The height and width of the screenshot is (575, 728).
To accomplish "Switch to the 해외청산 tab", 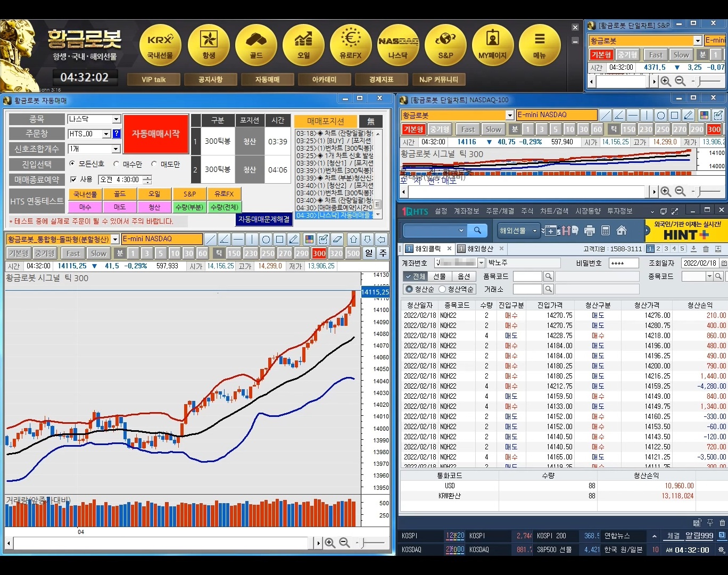I will [x=480, y=249].
